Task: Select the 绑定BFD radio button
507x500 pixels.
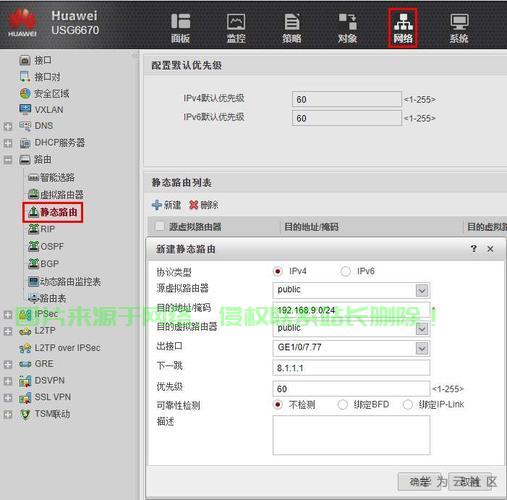Action: coord(342,405)
